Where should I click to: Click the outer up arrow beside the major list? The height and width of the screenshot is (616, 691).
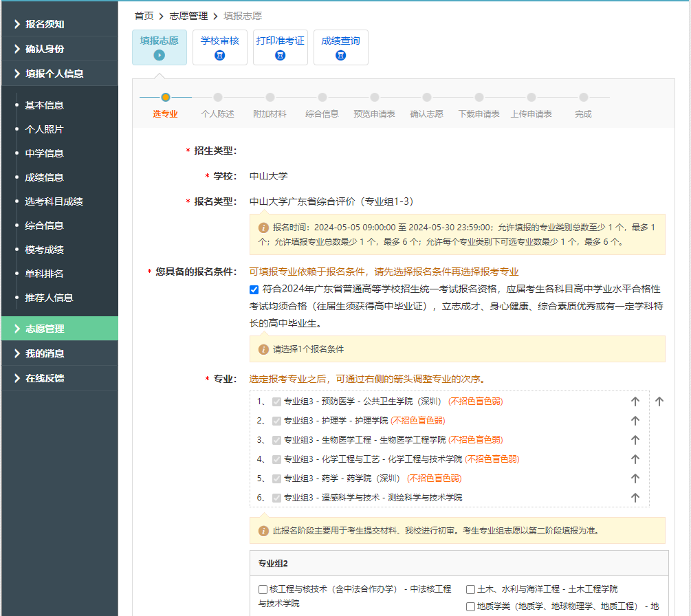click(659, 401)
